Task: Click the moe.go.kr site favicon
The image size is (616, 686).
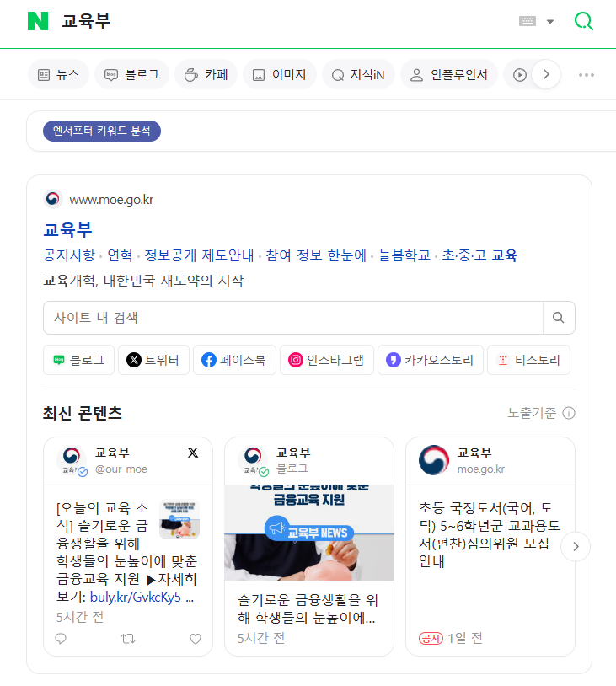Action: point(53,200)
